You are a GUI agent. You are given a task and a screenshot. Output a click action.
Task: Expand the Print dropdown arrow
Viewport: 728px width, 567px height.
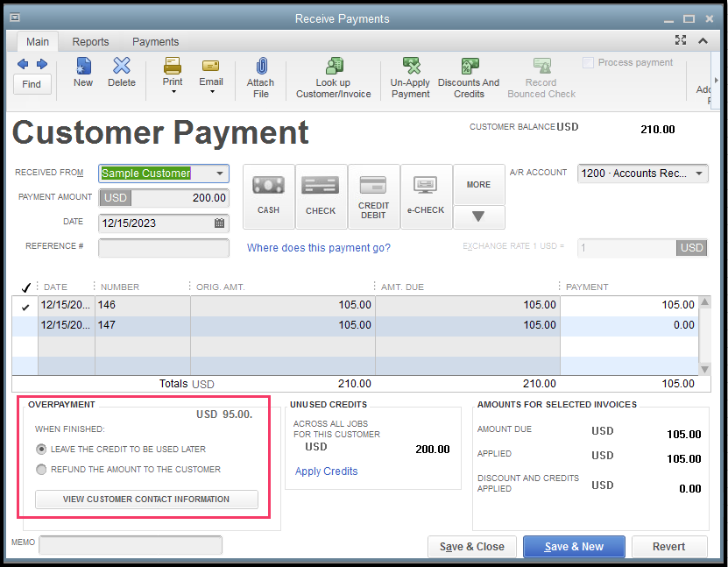tap(173, 92)
